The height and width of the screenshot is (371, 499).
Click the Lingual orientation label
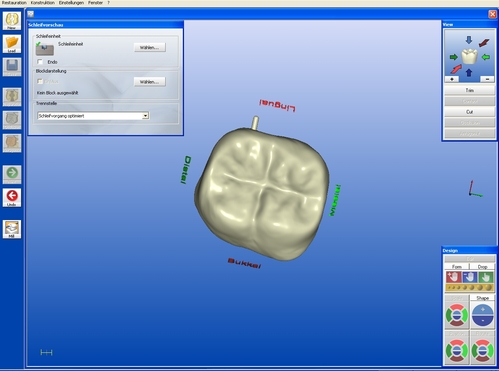pyautogui.click(x=277, y=105)
